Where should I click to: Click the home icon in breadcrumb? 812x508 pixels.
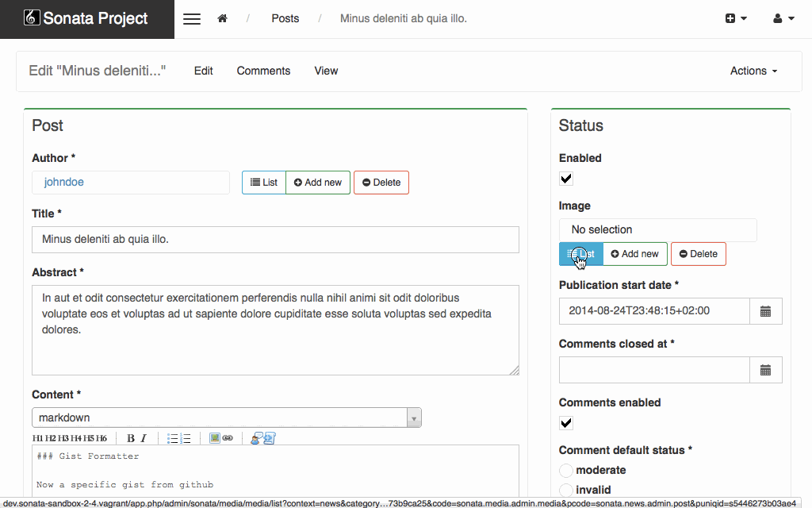(x=223, y=18)
